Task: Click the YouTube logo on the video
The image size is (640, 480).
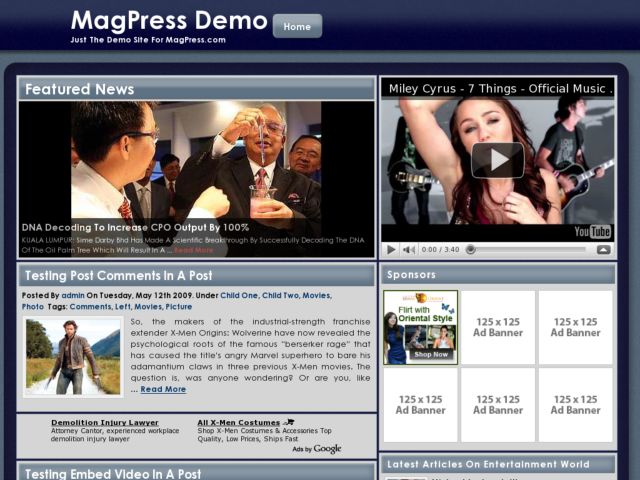Action: tap(592, 232)
